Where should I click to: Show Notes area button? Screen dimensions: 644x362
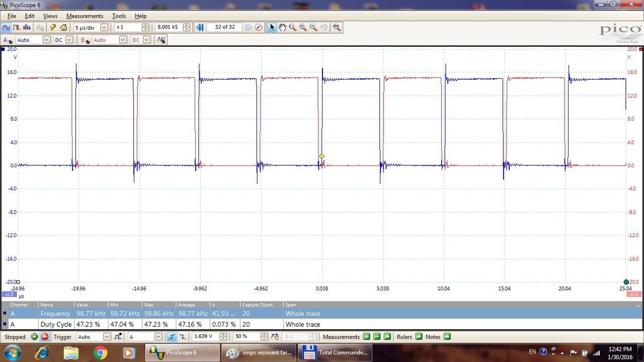click(447, 337)
